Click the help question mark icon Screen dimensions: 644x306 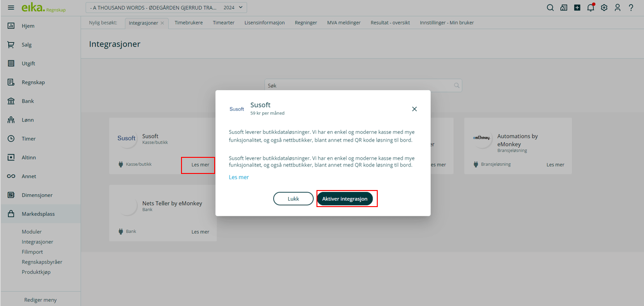tap(631, 8)
